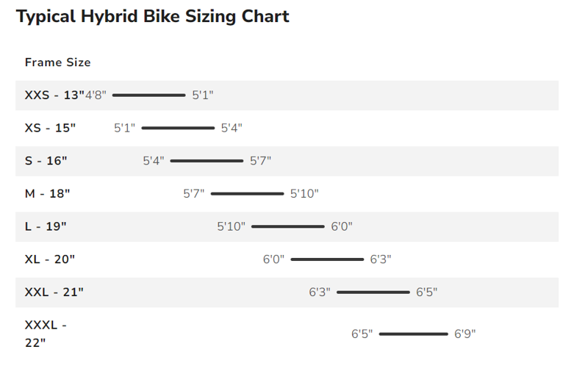
Task: Select the XS - 15" frame size label
Action: pos(50,128)
